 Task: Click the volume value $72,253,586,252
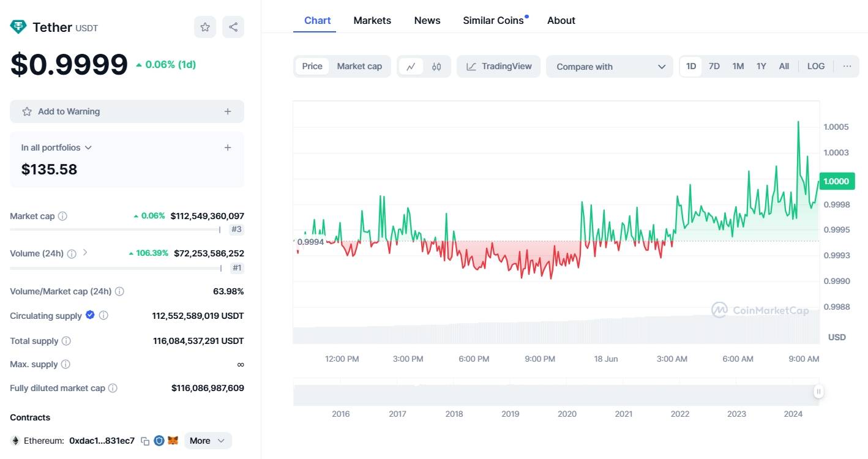209,253
